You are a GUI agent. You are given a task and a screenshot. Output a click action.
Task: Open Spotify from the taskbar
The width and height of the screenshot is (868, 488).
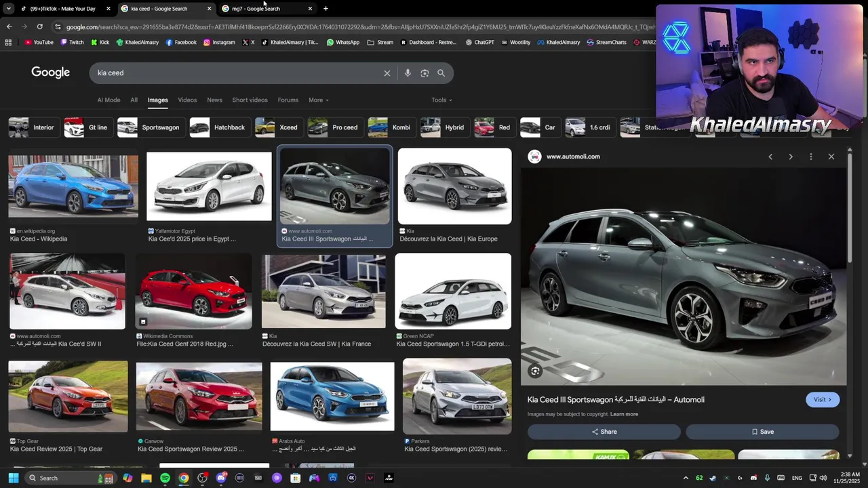tap(165, 478)
